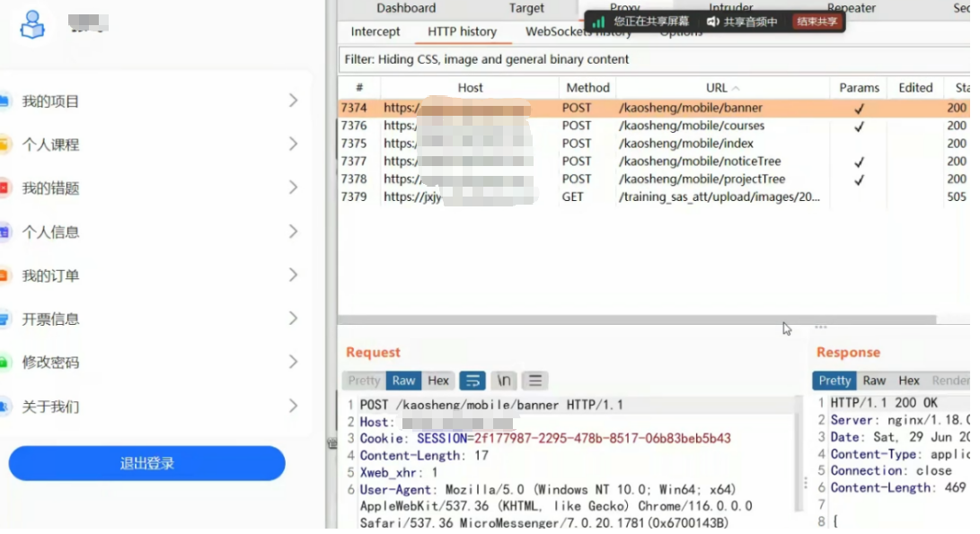
Task: Switch Response view to Pretty
Action: (834, 381)
